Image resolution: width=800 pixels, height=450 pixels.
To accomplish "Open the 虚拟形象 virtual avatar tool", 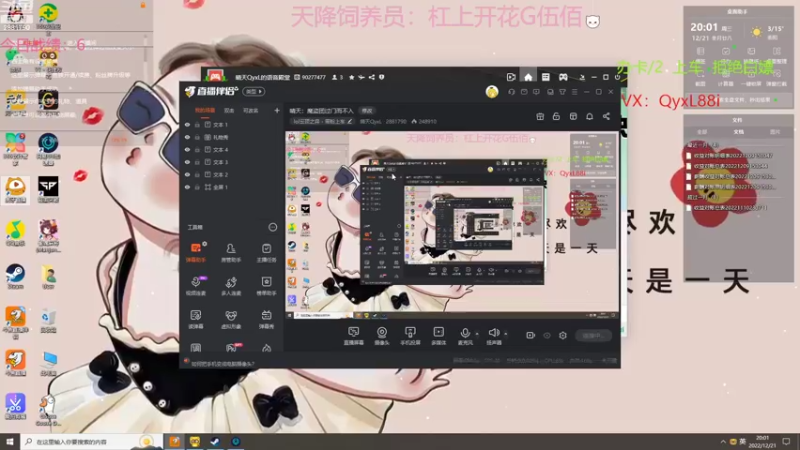I will pyautogui.click(x=231, y=319).
